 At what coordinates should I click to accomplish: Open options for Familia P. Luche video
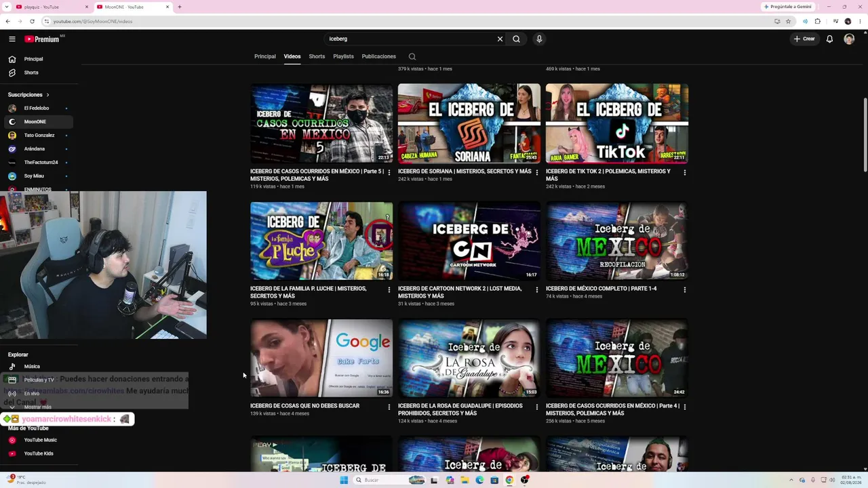pos(389,290)
